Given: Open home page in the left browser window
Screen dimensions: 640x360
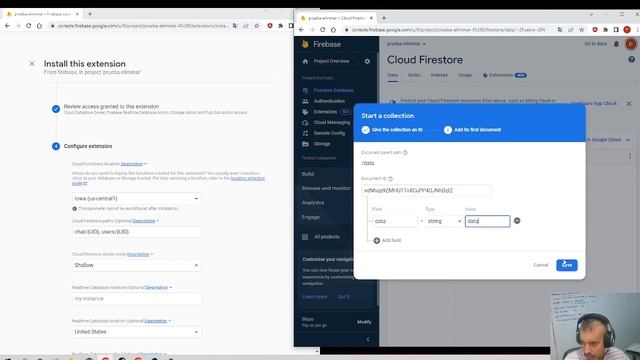Looking at the screenshot, I should click(x=39, y=26).
